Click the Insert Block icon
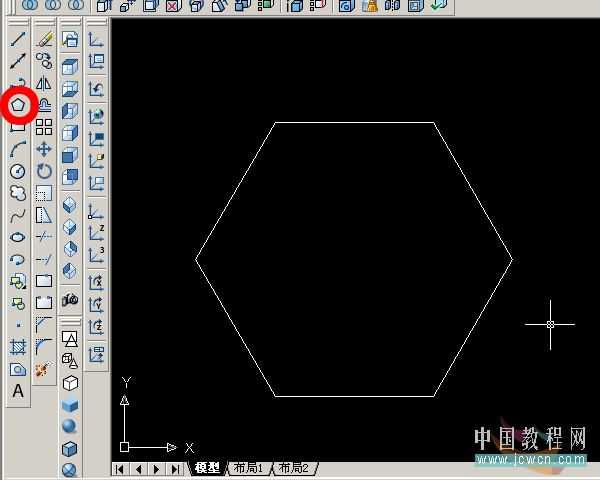 coord(18,282)
